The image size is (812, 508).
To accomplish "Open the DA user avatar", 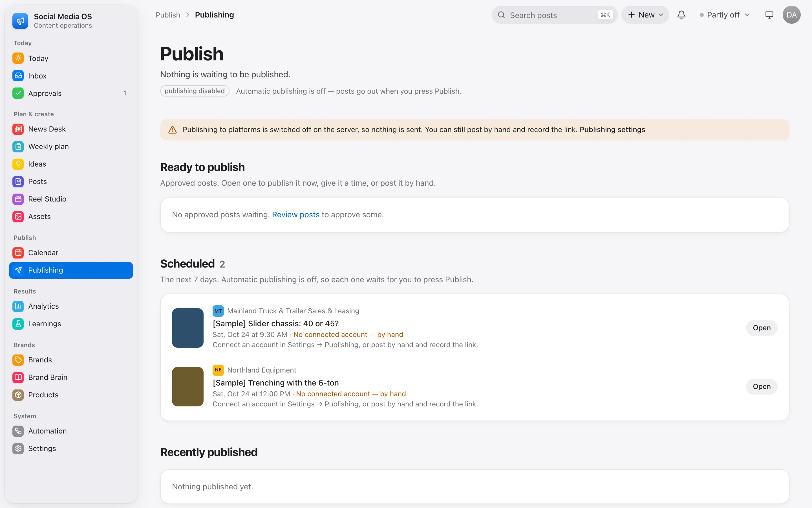I will click(791, 15).
